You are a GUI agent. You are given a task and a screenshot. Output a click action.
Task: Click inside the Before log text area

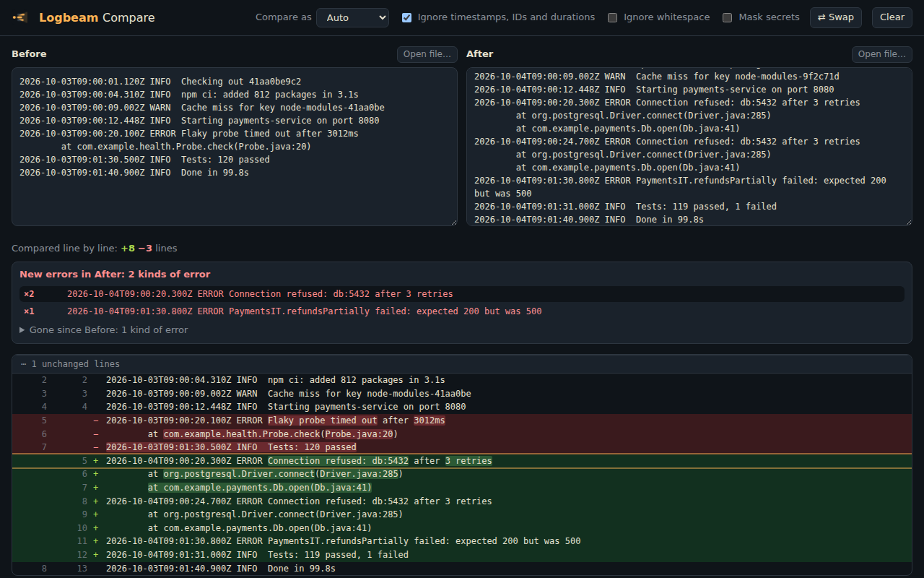235,147
